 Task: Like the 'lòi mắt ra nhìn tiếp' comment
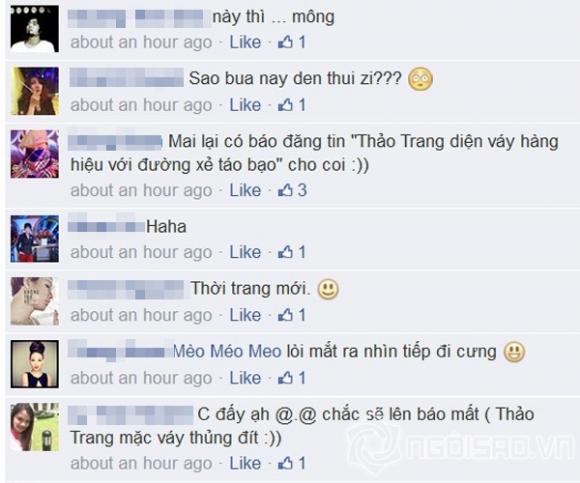(245, 378)
